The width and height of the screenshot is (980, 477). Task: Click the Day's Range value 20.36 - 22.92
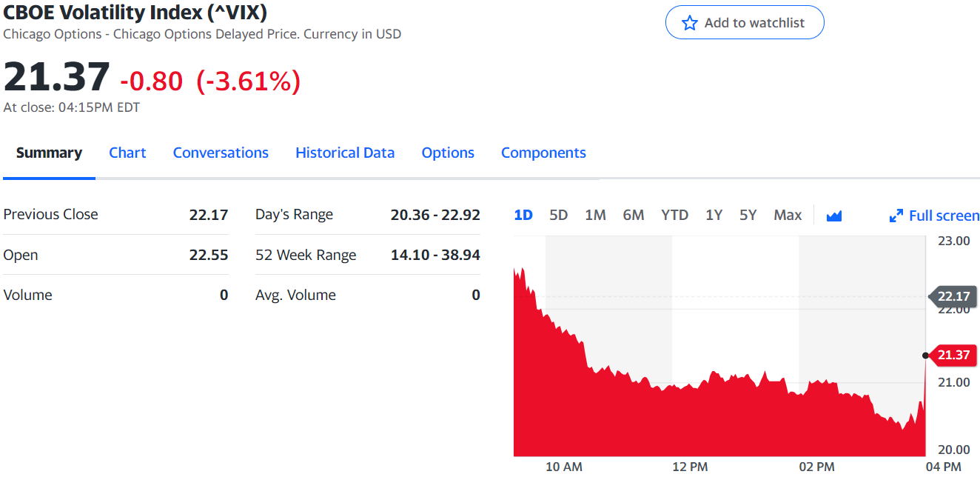(435, 215)
